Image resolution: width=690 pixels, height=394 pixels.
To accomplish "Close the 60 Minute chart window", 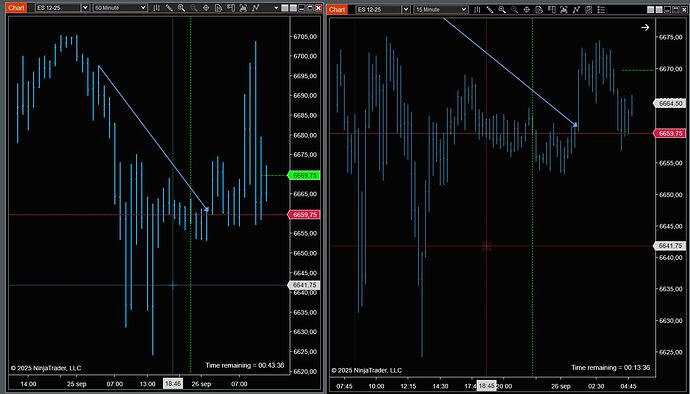I will [318, 8].
